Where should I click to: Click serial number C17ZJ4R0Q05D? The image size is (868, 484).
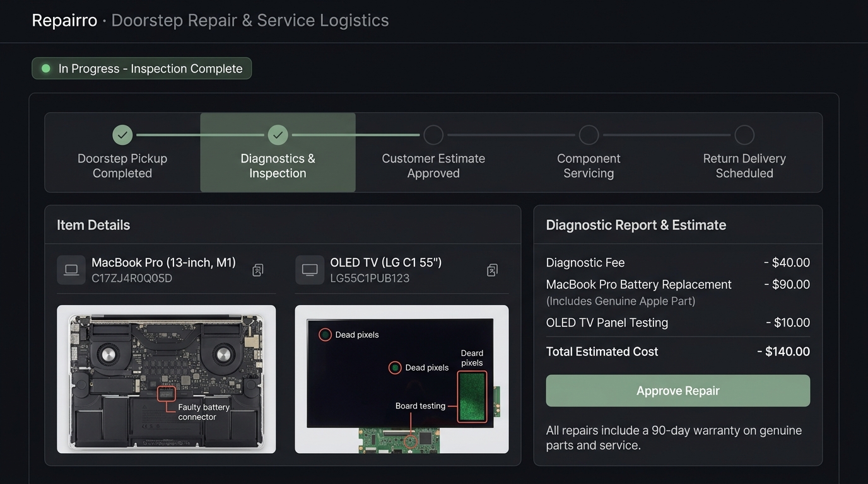pyautogui.click(x=132, y=278)
